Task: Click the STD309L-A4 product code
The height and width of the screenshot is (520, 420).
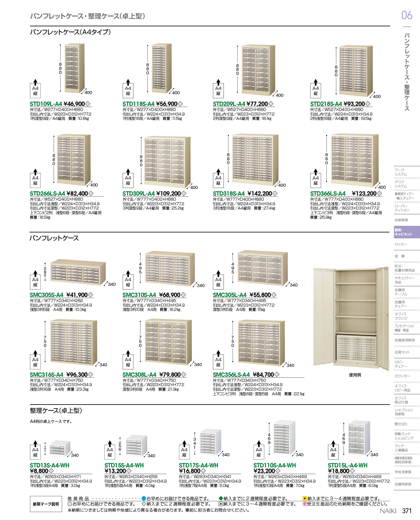Action: coord(138,194)
